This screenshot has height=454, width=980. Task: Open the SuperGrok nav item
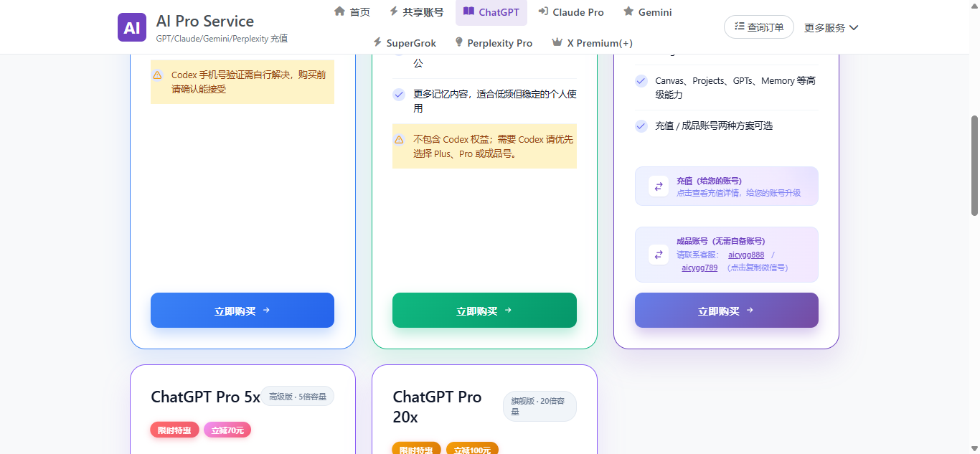405,42
